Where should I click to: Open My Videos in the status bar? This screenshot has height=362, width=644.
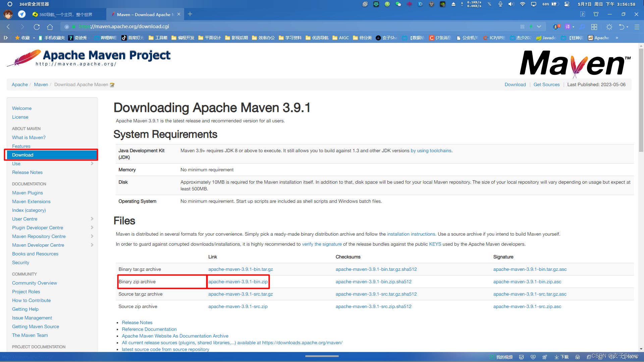tap(501, 357)
